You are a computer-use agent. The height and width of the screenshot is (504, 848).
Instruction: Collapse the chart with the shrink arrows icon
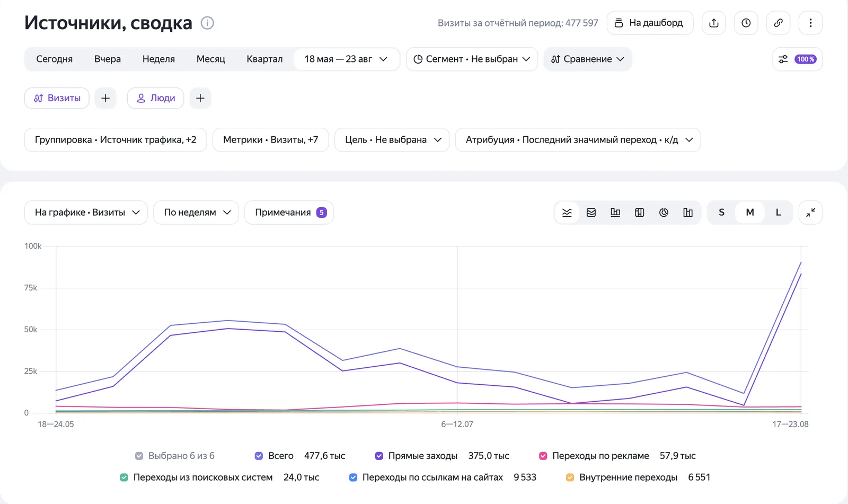click(810, 213)
